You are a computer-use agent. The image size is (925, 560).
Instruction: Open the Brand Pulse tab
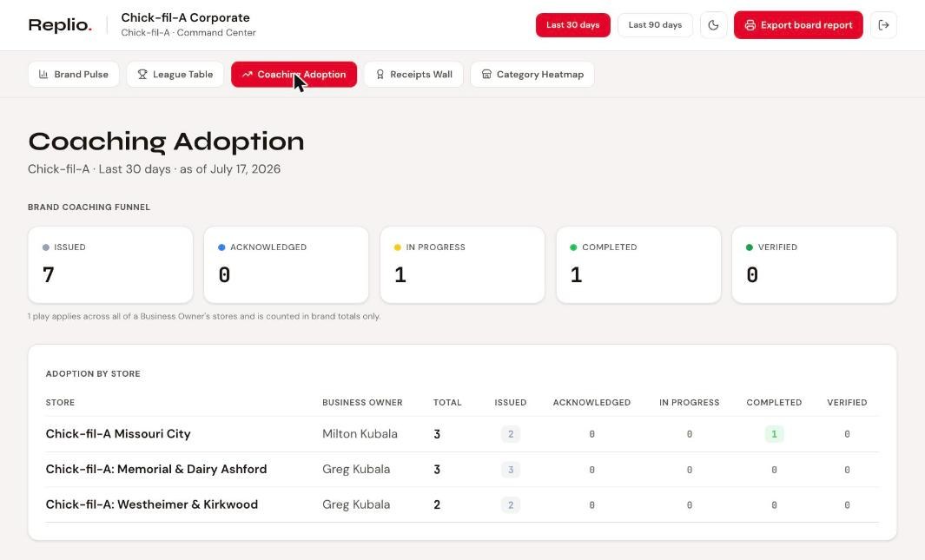click(x=74, y=75)
